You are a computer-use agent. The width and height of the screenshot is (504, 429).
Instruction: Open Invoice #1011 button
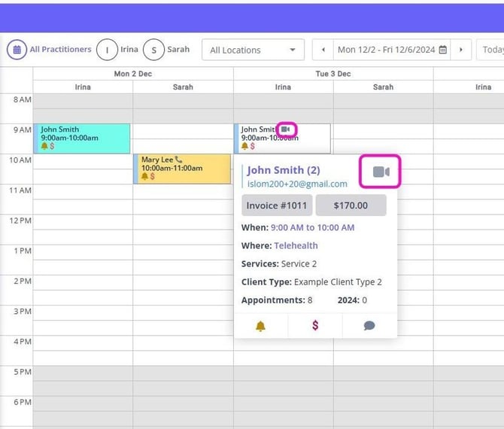277,205
